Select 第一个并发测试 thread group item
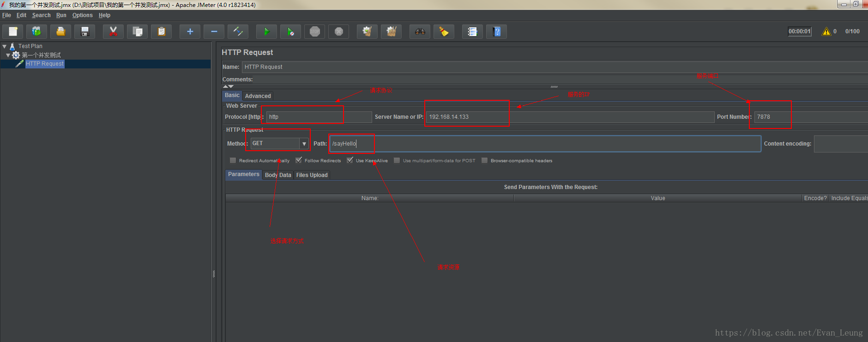 [42, 55]
